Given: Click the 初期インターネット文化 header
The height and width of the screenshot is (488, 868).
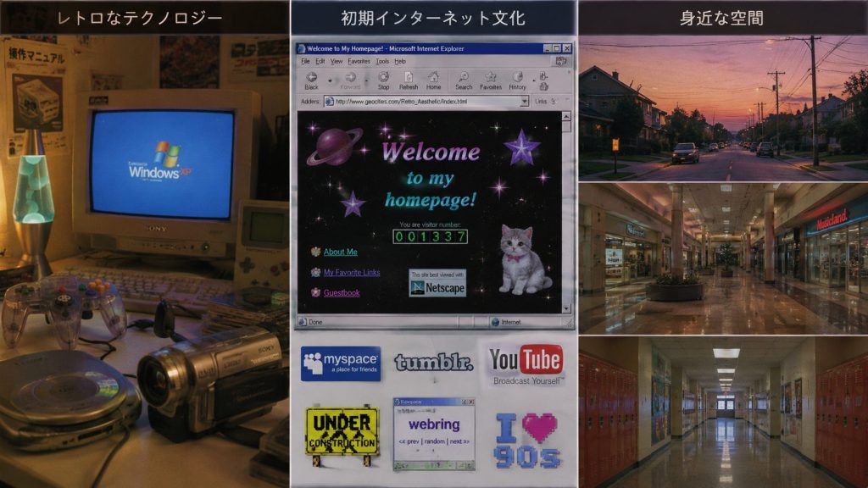Looking at the screenshot, I should 433,19.
